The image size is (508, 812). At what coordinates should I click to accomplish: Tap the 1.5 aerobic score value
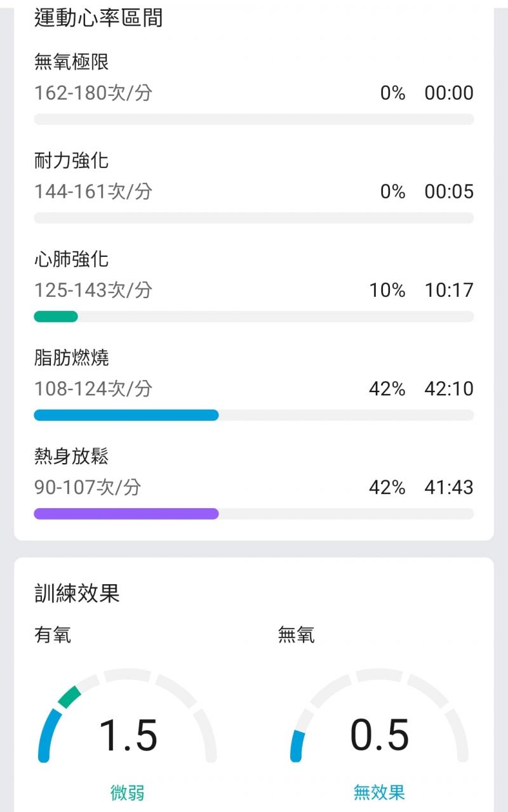pos(128,736)
